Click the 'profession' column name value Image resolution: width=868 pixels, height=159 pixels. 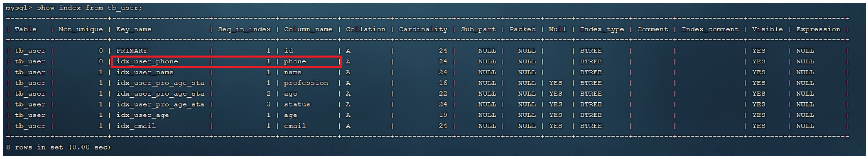(306, 83)
